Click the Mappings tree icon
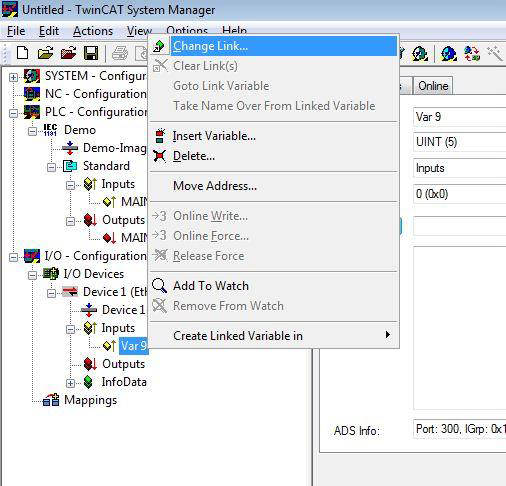The width and height of the screenshot is (506, 486). click(x=51, y=400)
